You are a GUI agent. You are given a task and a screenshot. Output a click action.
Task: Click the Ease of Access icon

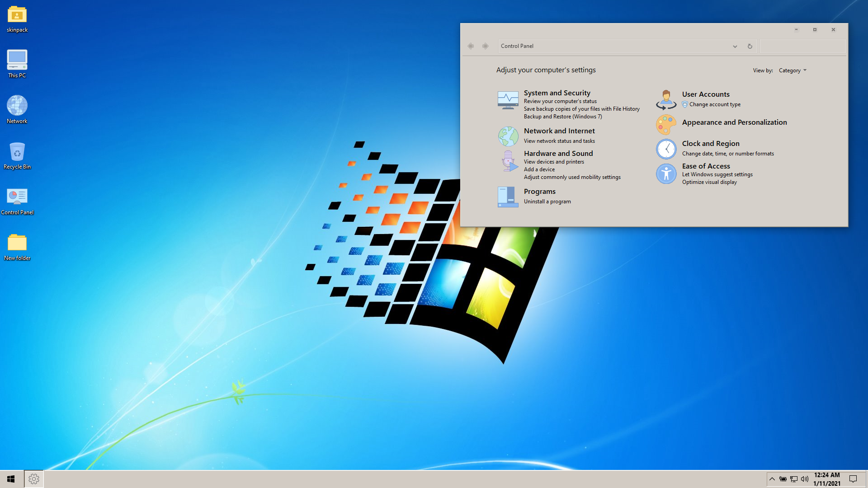coord(666,174)
